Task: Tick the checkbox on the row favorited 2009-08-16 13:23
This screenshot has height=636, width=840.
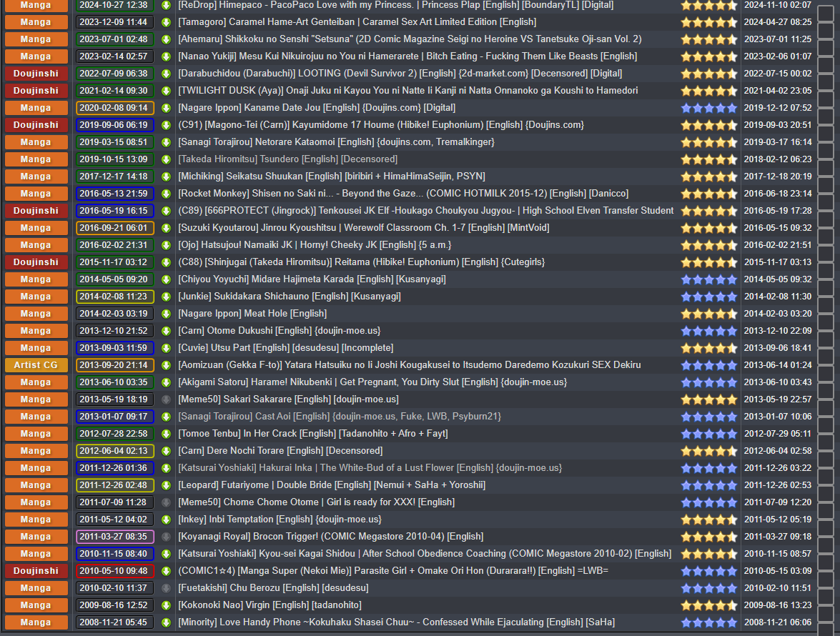Action: [826, 613]
